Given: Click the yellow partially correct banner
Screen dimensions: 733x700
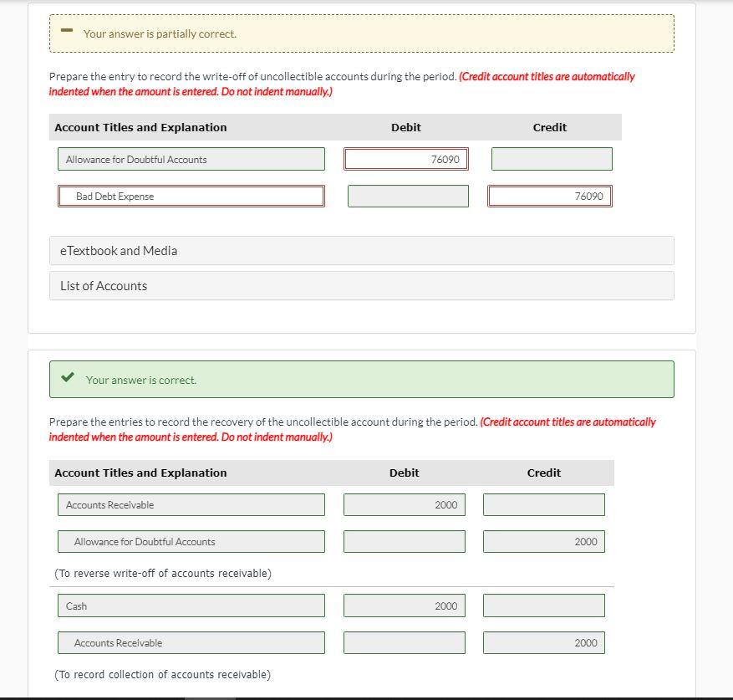Looking at the screenshot, I should (361, 33).
